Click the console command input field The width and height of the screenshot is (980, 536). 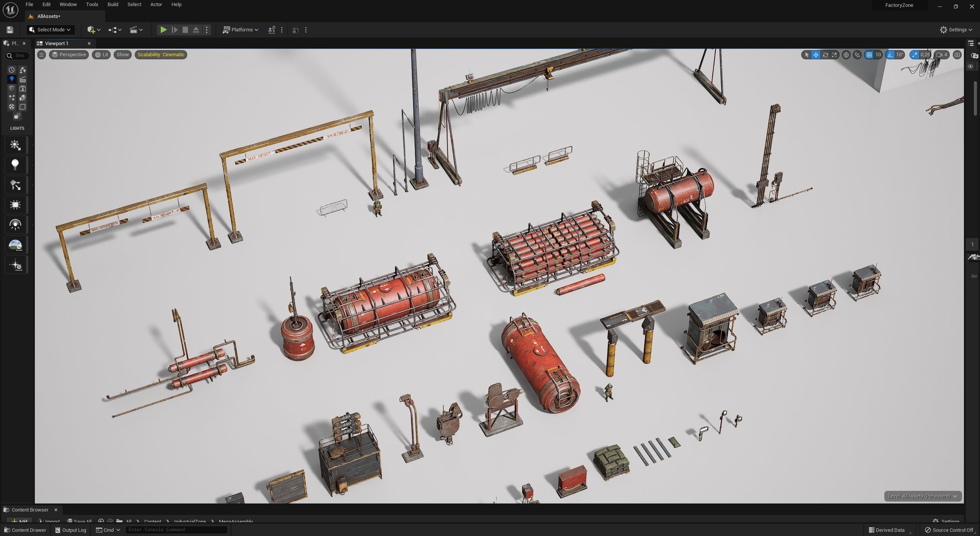(x=176, y=530)
